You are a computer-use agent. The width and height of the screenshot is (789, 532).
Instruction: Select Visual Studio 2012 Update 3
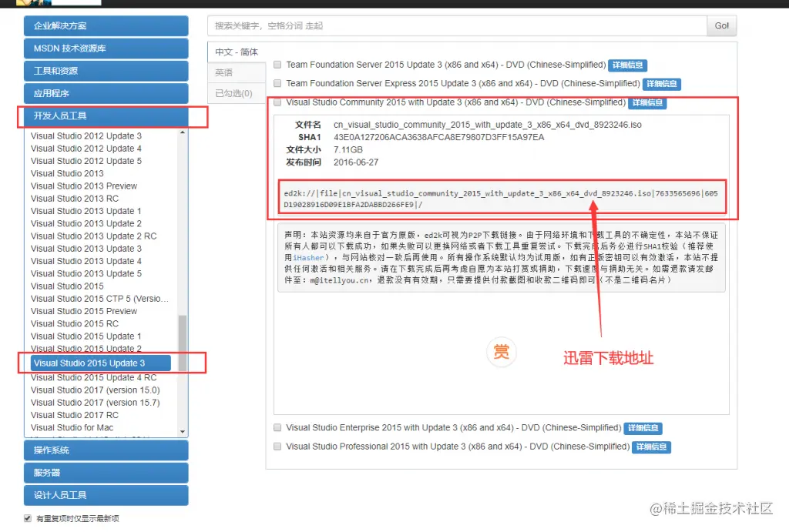point(86,136)
